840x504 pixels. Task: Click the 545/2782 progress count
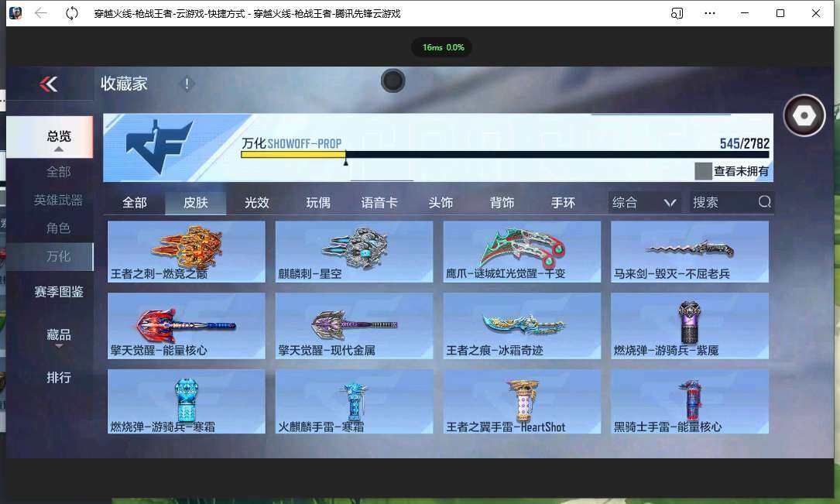[744, 143]
